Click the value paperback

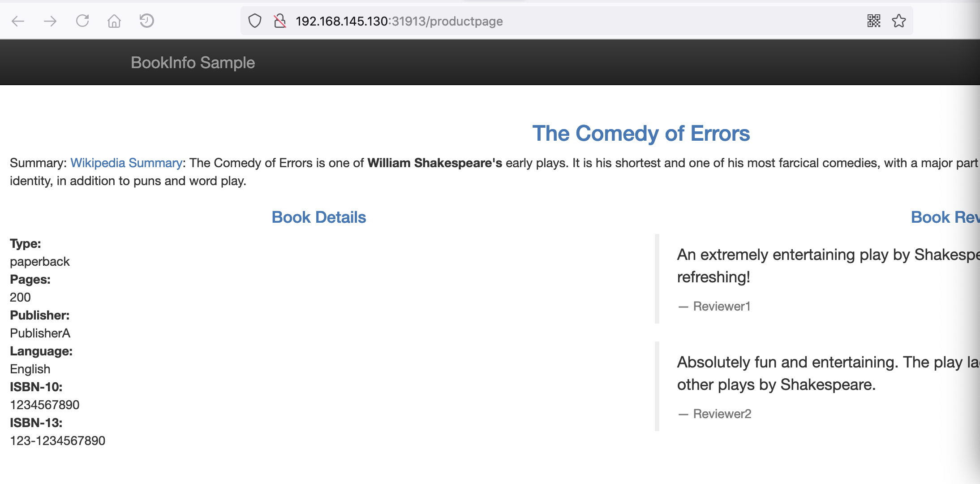coord(40,262)
